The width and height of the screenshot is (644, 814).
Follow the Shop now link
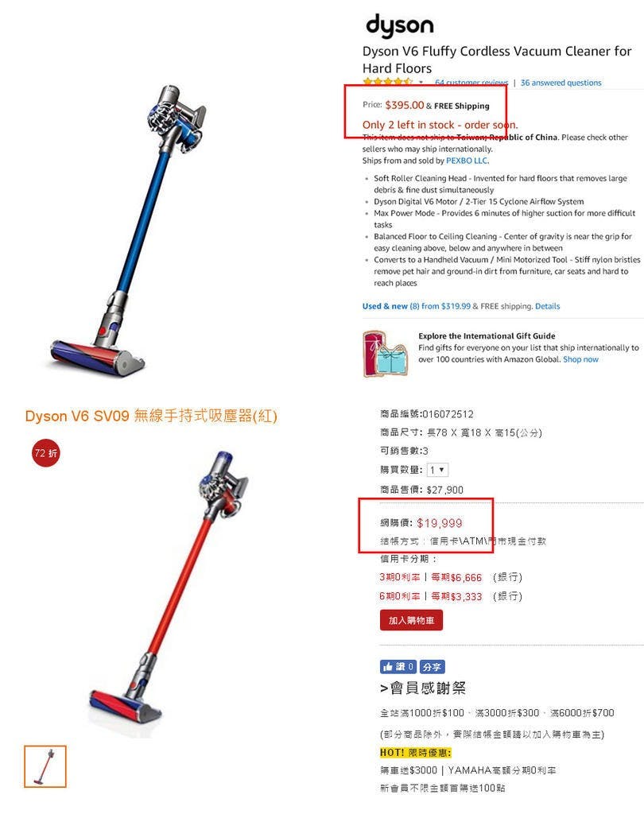pyautogui.click(x=580, y=359)
